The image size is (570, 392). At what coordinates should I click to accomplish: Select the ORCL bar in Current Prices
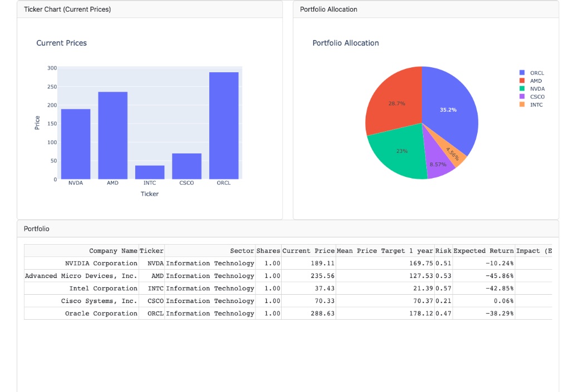(x=224, y=126)
